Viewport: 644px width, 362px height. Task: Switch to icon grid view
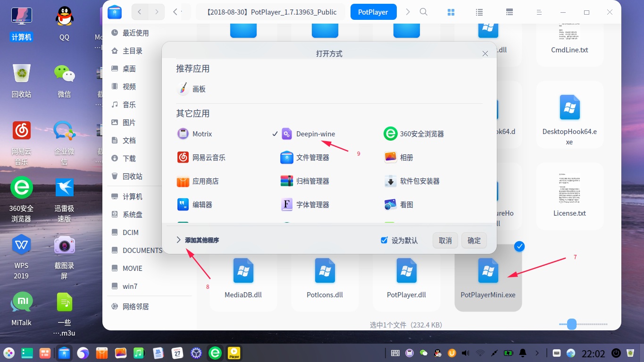pos(451,12)
